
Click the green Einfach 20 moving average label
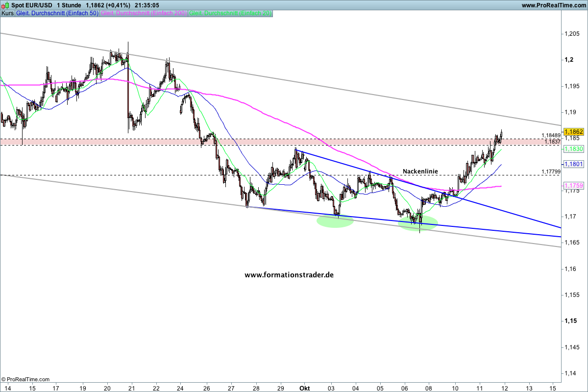pos(230,13)
